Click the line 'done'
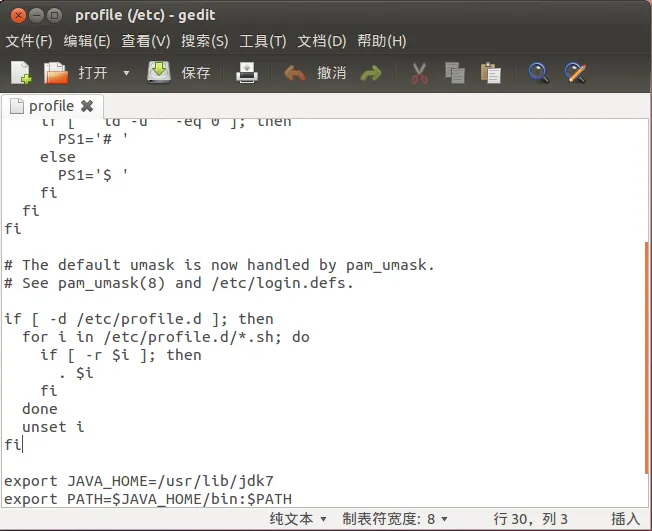The width and height of the screenshot is (652, 531). click(x=40, y=409)
